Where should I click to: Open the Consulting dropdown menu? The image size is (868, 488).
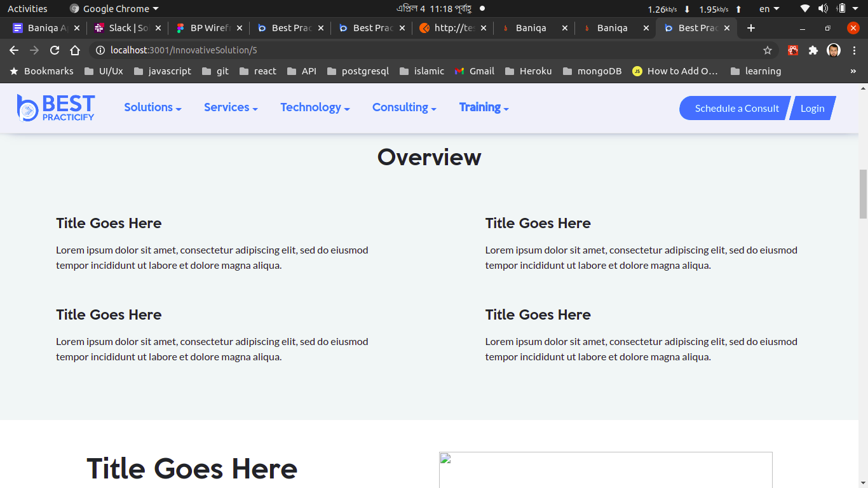[404, 107]
